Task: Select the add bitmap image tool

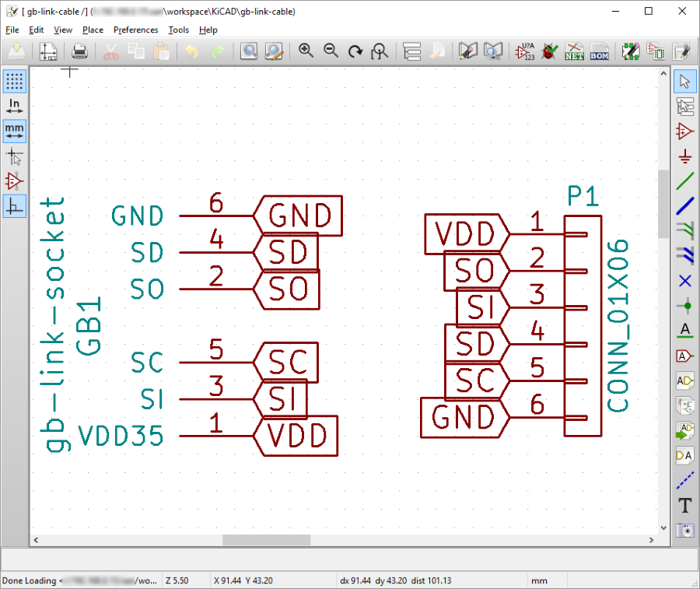Action: click(x=684, y=531)
